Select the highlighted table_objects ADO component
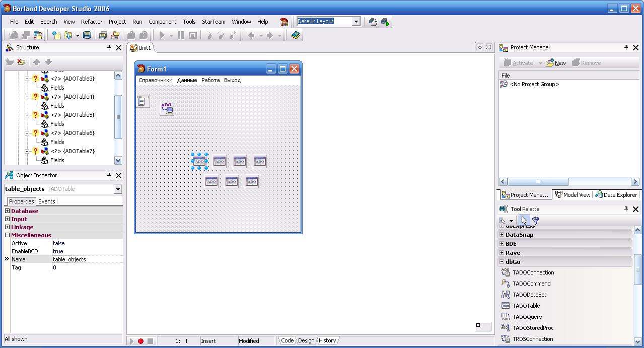Viewport: 644px width, 348px height. coord(199,161)
